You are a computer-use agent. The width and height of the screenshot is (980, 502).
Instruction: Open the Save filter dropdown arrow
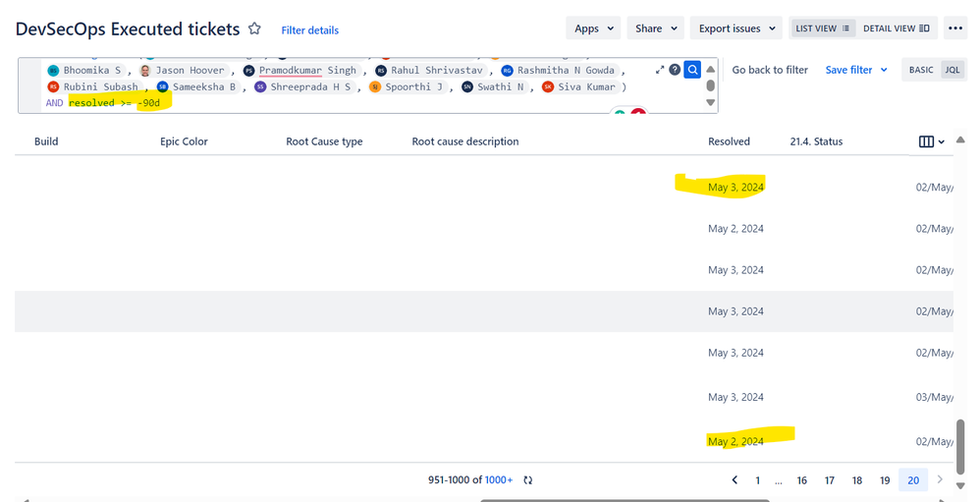point(884,70)
